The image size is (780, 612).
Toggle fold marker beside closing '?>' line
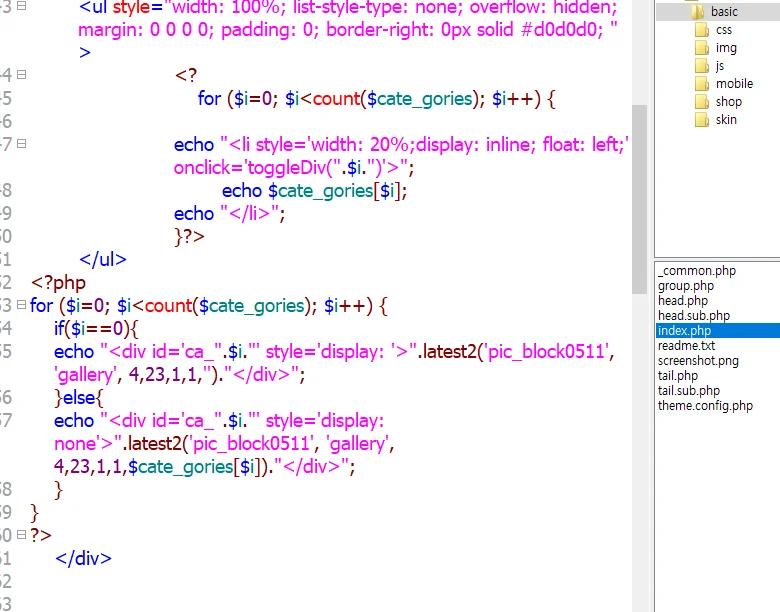[21, 534]
